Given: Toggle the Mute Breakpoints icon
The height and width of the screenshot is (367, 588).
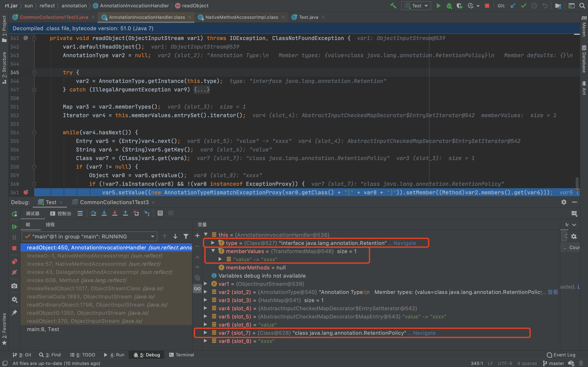Looking at the screenshot, I should [x=14, y=272].
